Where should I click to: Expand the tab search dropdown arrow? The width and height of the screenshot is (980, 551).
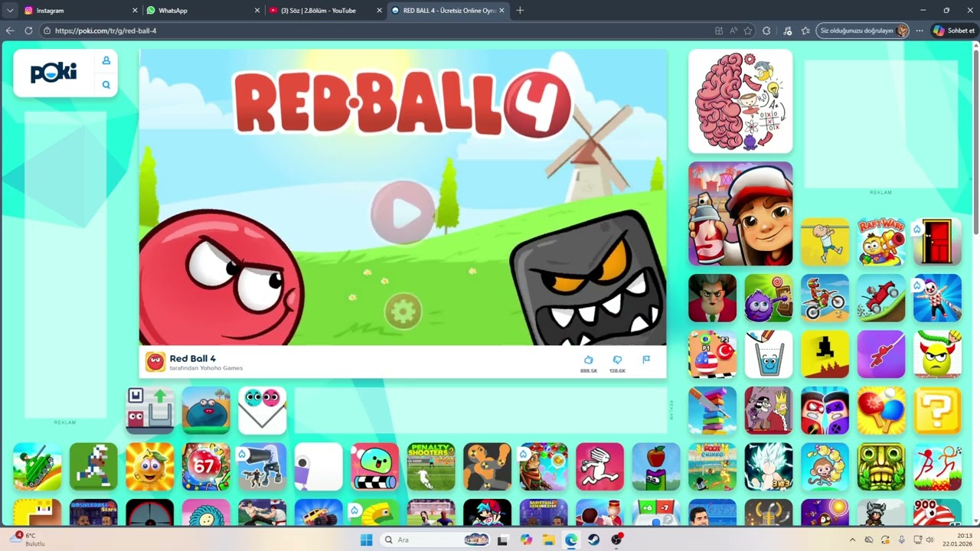pos(10,11)
